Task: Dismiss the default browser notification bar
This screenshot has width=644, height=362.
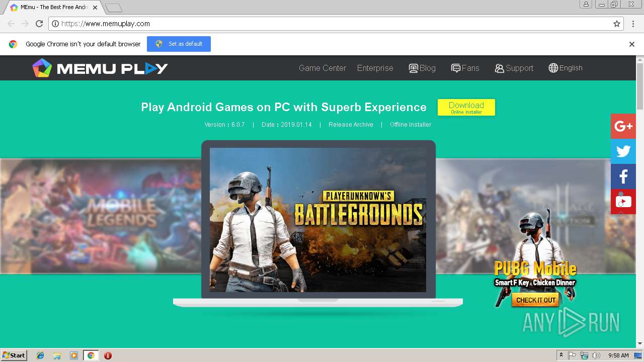Action: point(632,44)
